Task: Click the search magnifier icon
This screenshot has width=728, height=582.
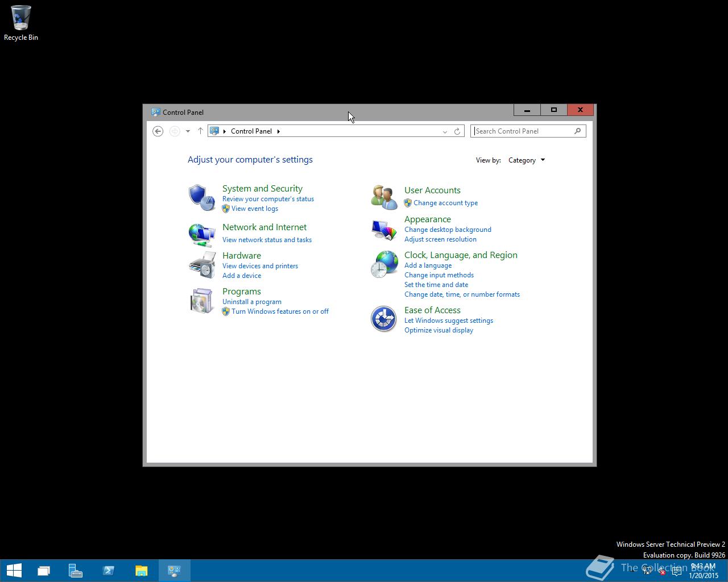Action: 577,131
